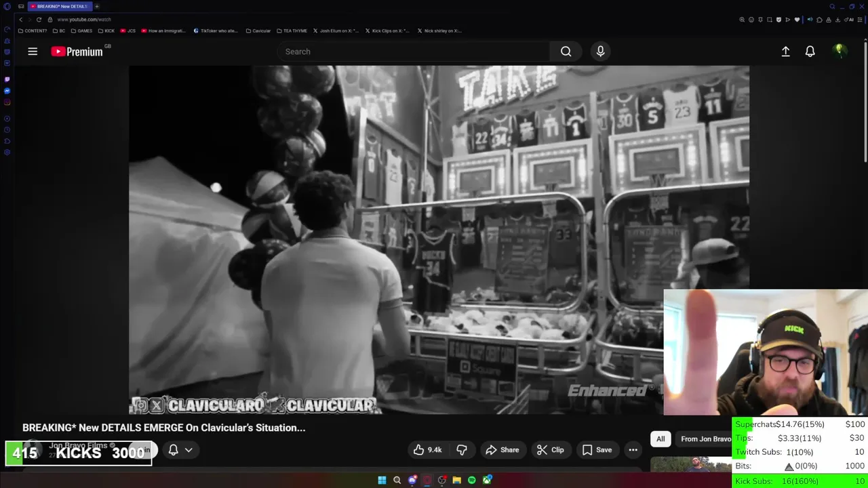Go back in browser history
This screenshot has width=868, height=488.
(20, 20)
